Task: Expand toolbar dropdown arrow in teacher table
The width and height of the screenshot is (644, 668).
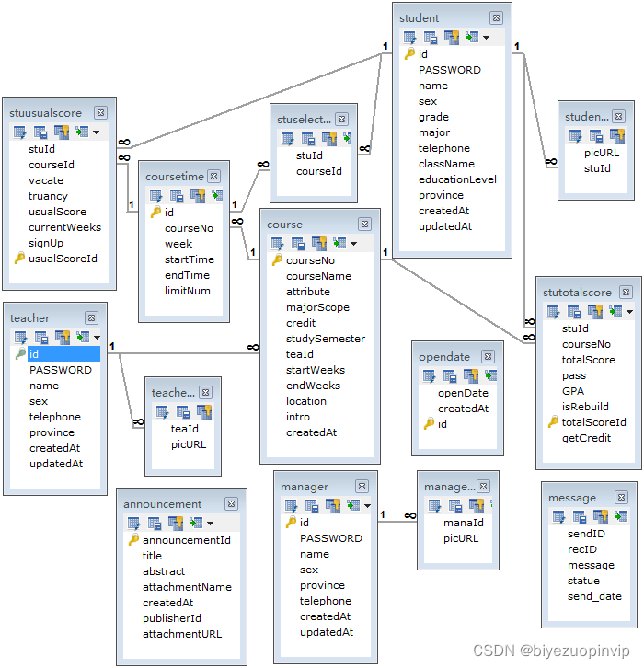Action: point(98,338)
